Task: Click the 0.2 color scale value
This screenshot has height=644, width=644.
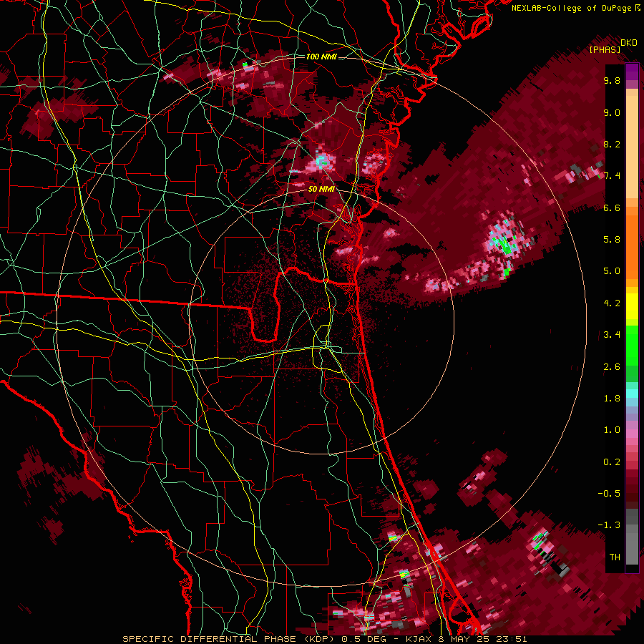Action: tap(612, 462)
